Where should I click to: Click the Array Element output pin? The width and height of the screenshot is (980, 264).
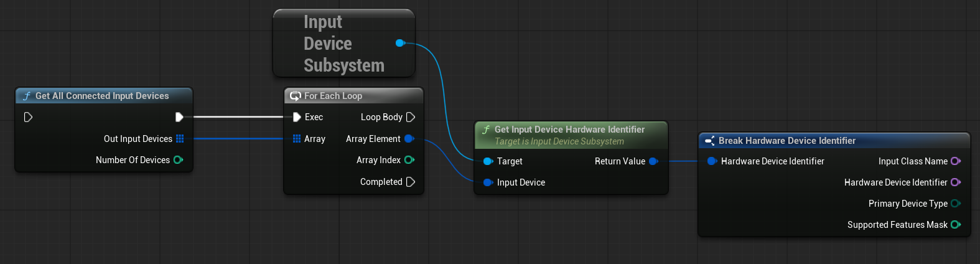click(409, 139)
